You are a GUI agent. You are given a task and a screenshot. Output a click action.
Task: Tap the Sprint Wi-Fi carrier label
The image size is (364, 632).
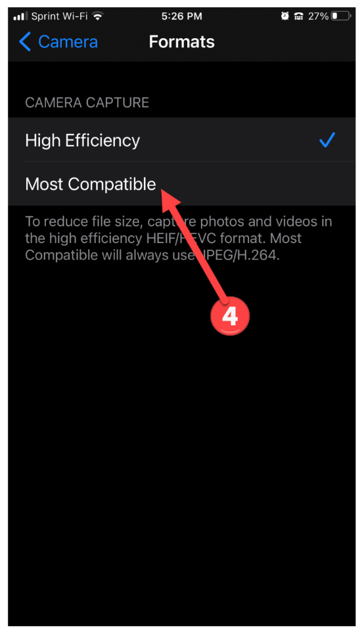point(59,16)
